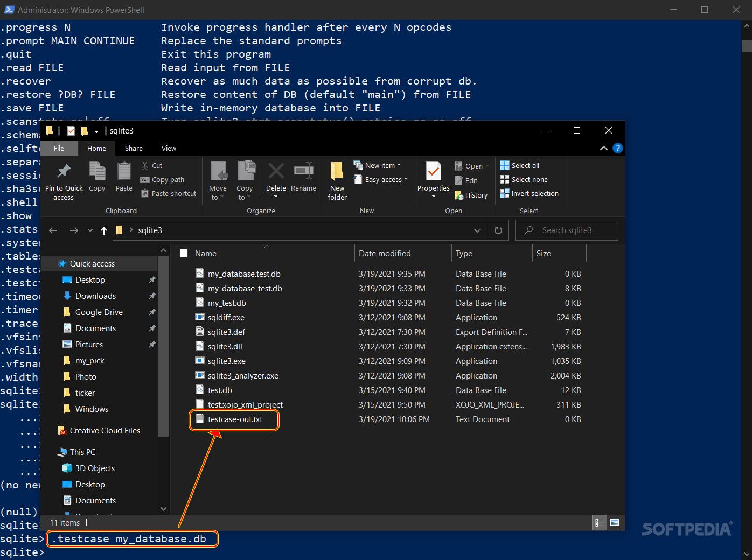Click Select none in ribbon
The width and height of the screenshot is (752, 560).
(524, 180)
